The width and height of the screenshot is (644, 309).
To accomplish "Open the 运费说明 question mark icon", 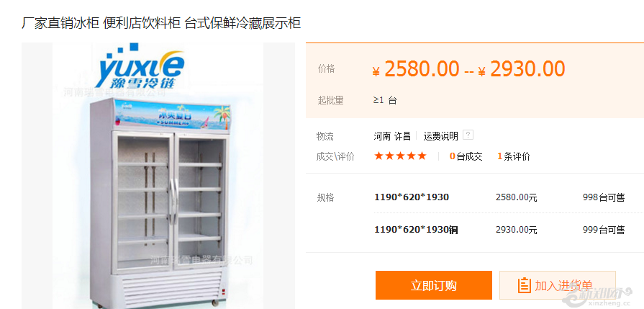I will [468, 135].
